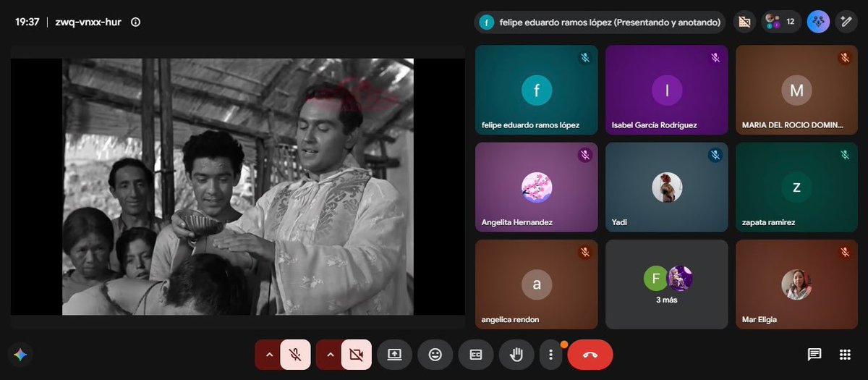Select Angelita Hernandez participant tile

[x=537, y=187]
